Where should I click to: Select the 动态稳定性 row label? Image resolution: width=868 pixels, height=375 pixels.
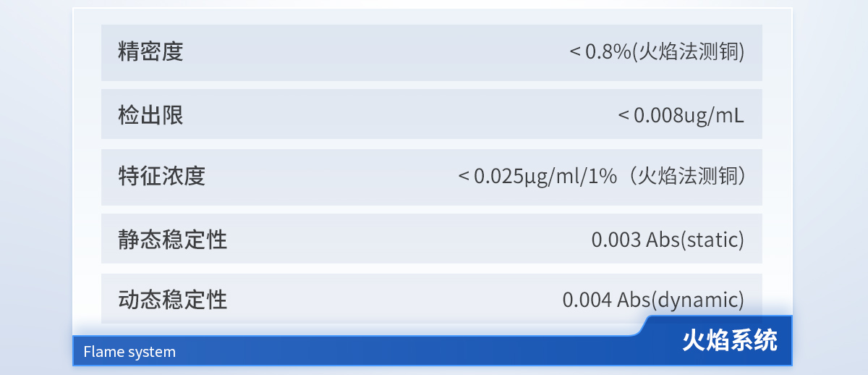172,299
